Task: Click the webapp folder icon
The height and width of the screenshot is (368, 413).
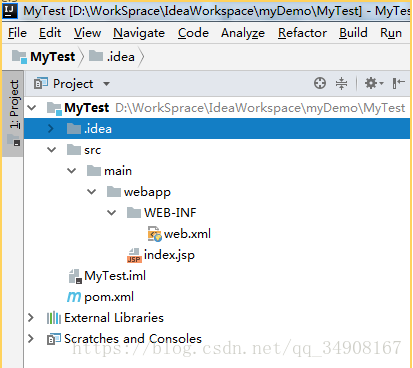Action: click(x=114, y=192)
